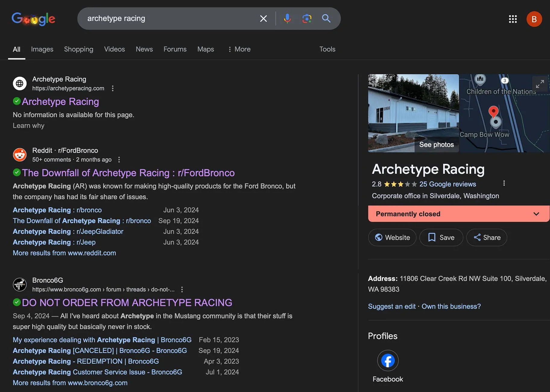This screenshot has width=550, height=392.
Task: Open the search Tools options
Action: pyautogui.click(x=327, y=49)
